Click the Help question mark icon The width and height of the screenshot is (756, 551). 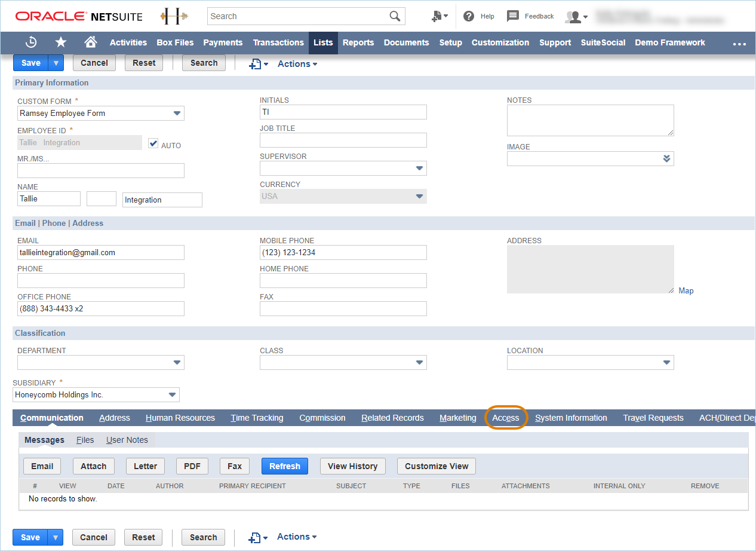click(469, 16)
